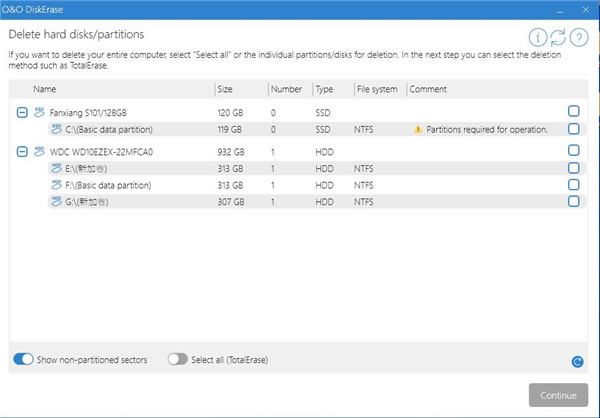Toggle Show non-partitioned sectors switch
Image resolution: width=600 pixels, height=418 pixels.
coord(22,359)
